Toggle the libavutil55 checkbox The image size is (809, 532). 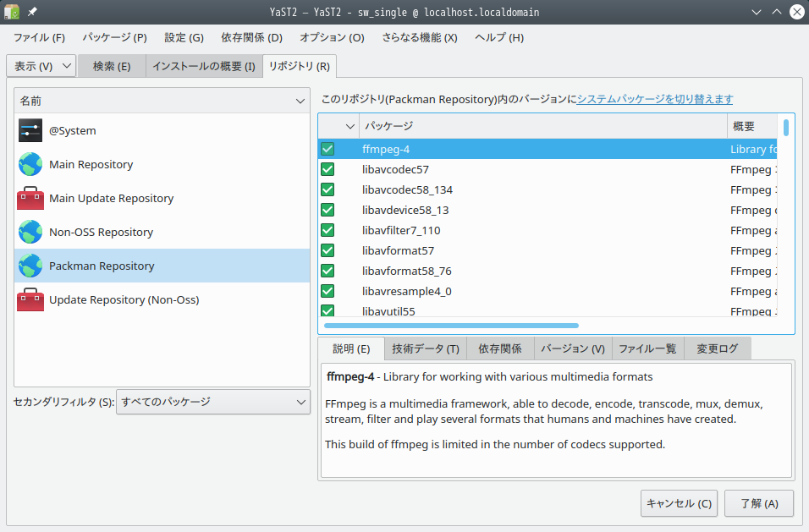coord(327,310)
